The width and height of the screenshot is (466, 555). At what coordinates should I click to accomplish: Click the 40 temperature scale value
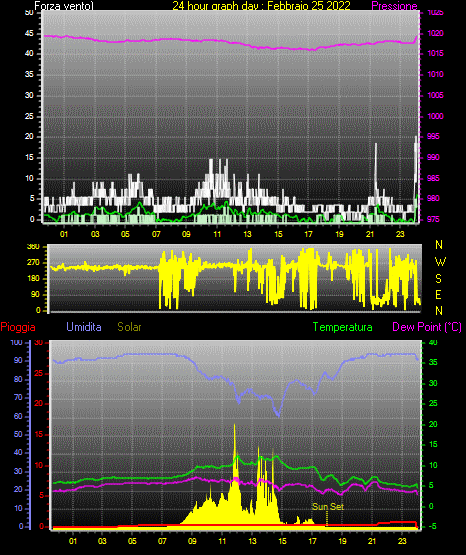tap(433, 342)
